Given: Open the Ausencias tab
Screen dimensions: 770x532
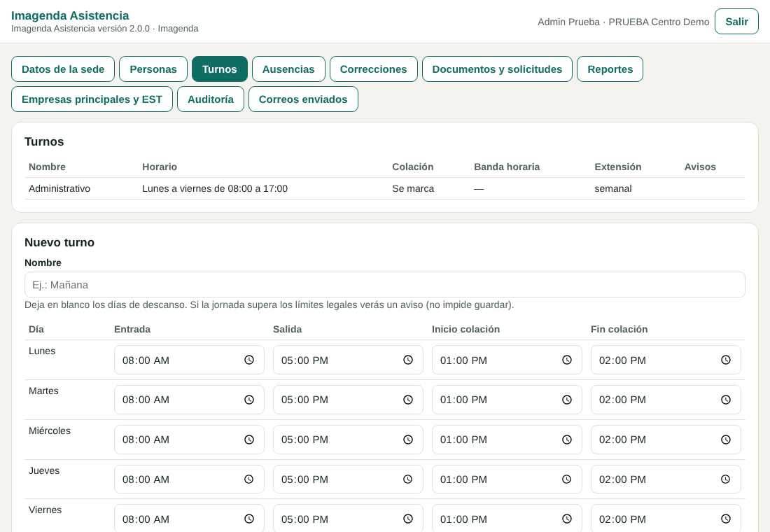Looking at the screenshot, I should click(x=288, y=69).
